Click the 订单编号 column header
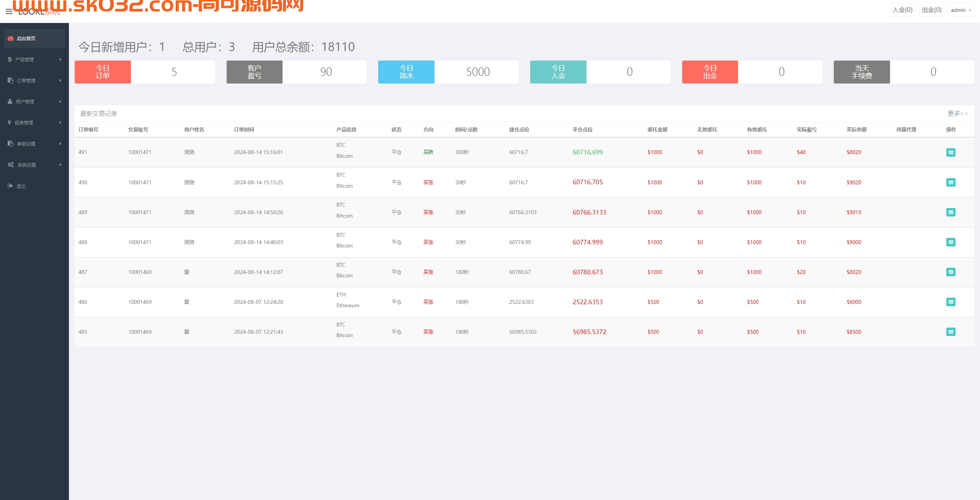 [x=88, y=130]
